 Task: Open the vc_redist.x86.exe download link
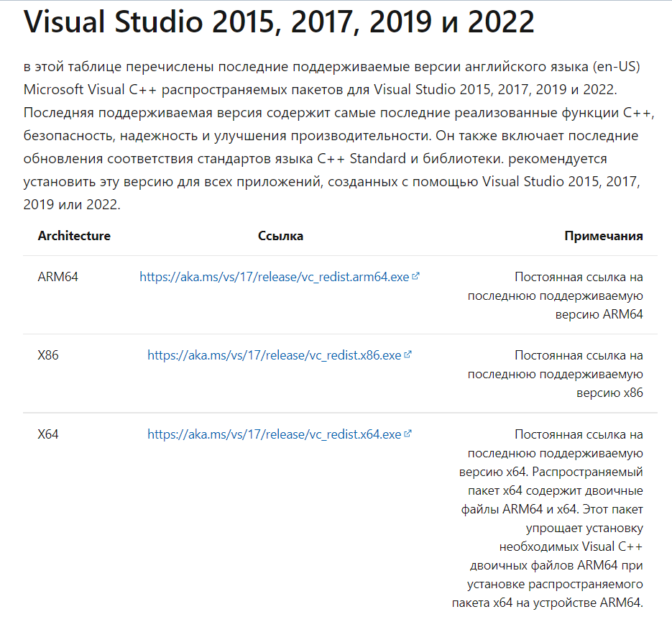tap(275, 355)
